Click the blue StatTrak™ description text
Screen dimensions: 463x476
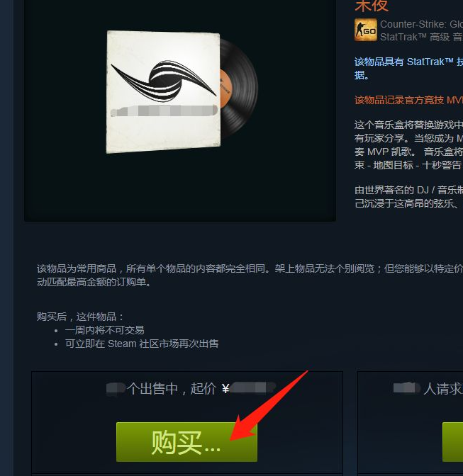tap(408, 68)
